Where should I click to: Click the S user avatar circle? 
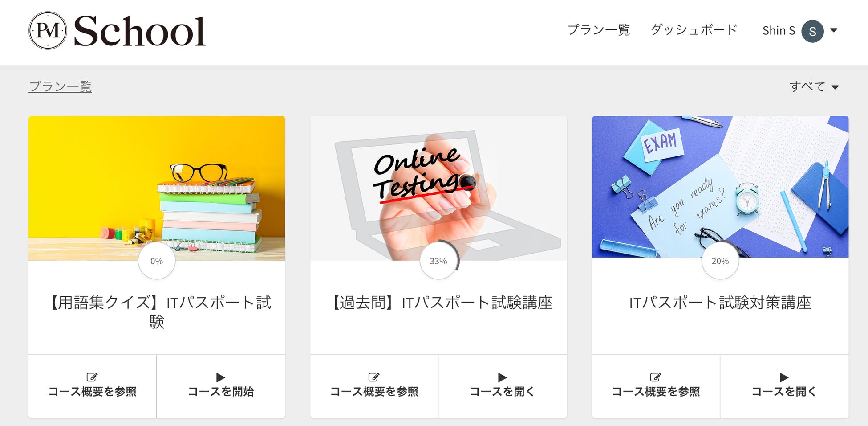pos(812,31)
